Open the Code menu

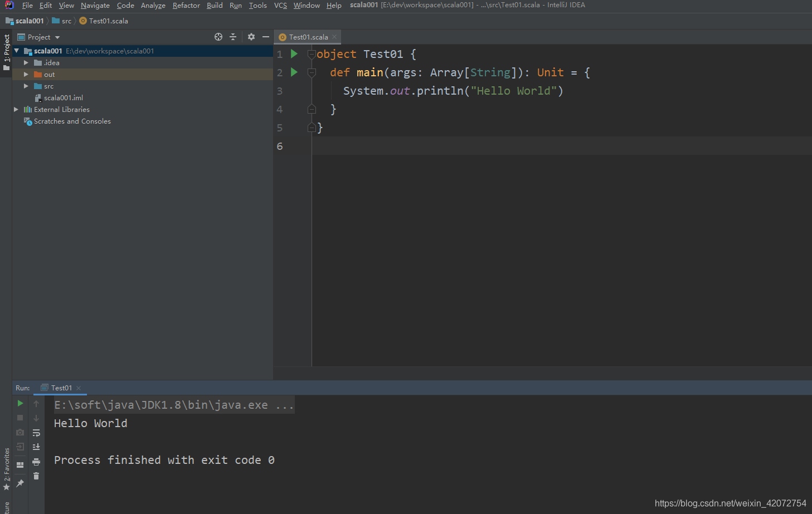pos(125,6)
